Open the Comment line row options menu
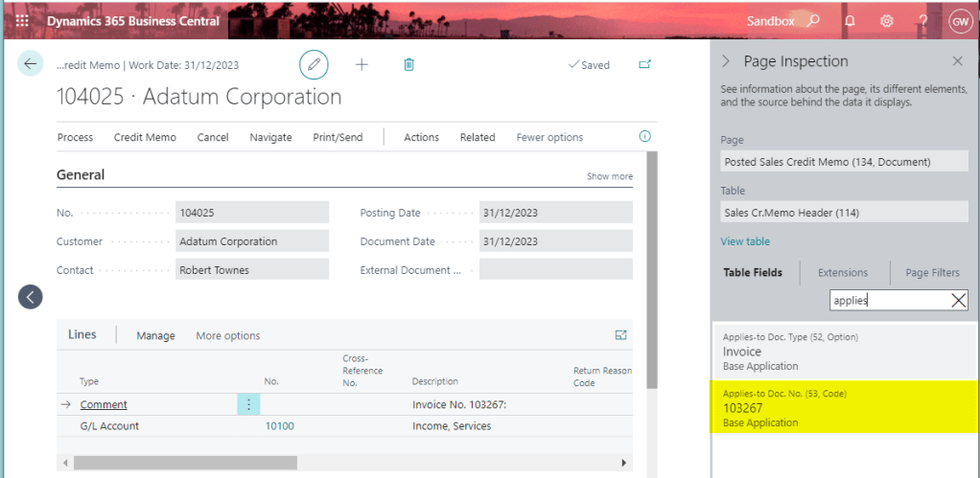 [248, 404]
